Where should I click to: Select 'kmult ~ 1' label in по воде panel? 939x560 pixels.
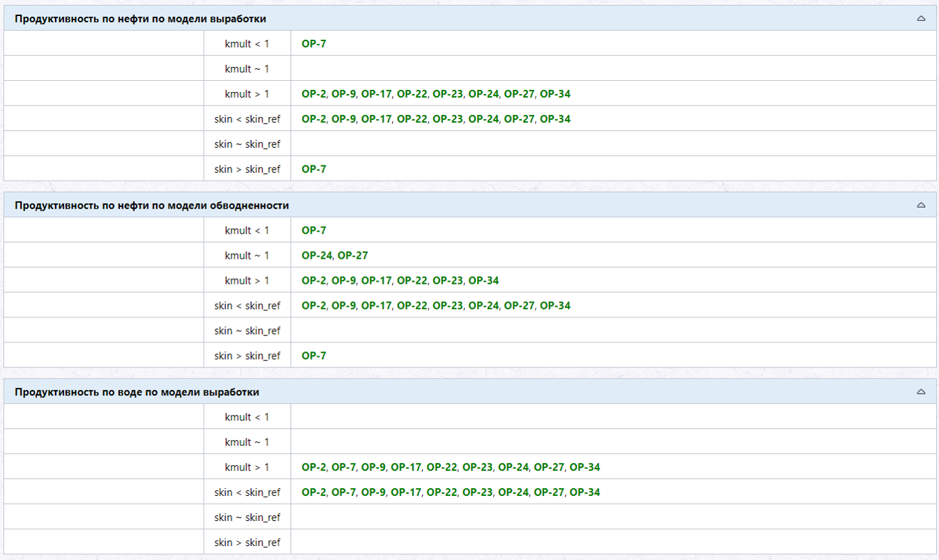[247, 442]
